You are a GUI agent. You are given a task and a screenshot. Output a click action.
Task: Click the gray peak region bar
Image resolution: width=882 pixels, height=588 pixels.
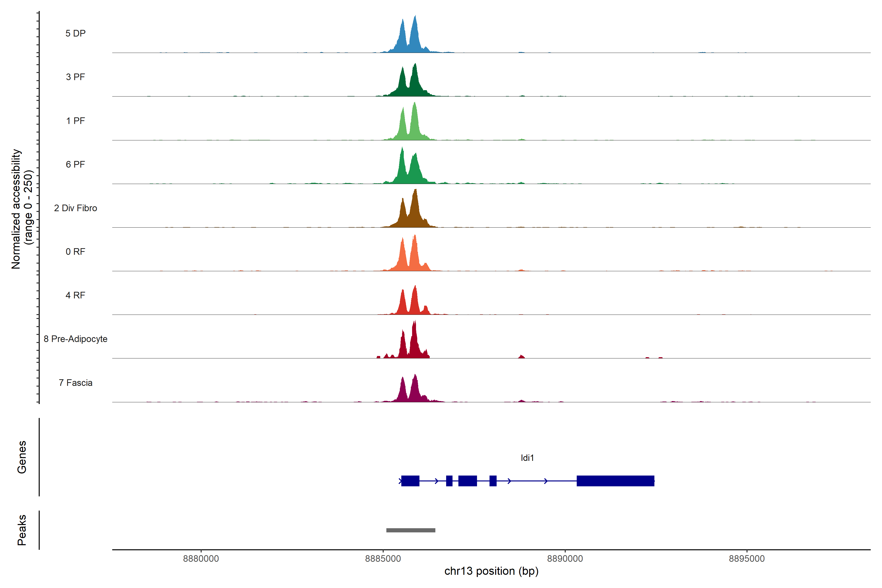tap(411, 530)
